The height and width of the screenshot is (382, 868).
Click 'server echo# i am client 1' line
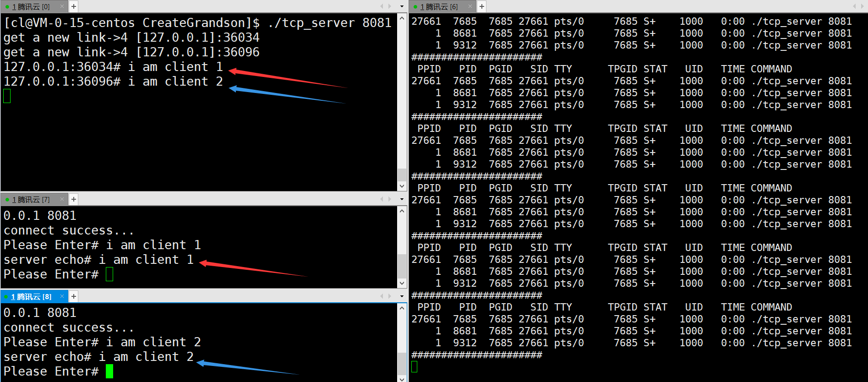[98, 260]
